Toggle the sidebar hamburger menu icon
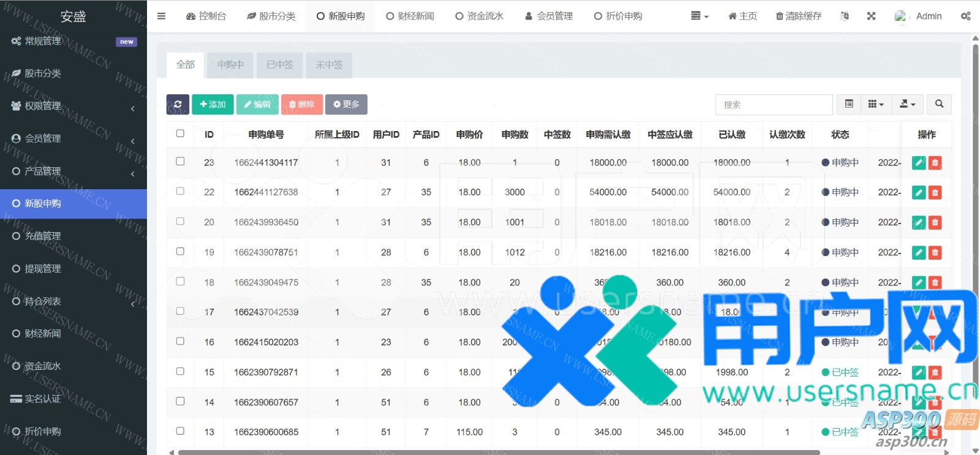Screen dimensions: 980x455 tap(161, 16)
